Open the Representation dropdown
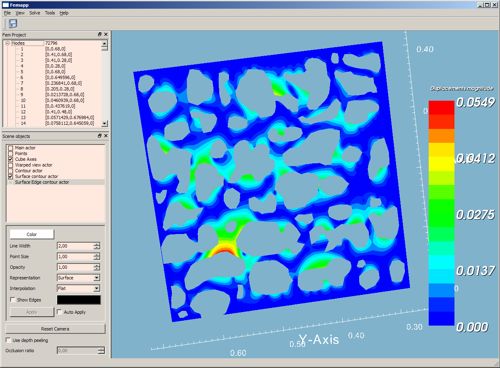Screen dimensions: 500x368 point(79,278)
